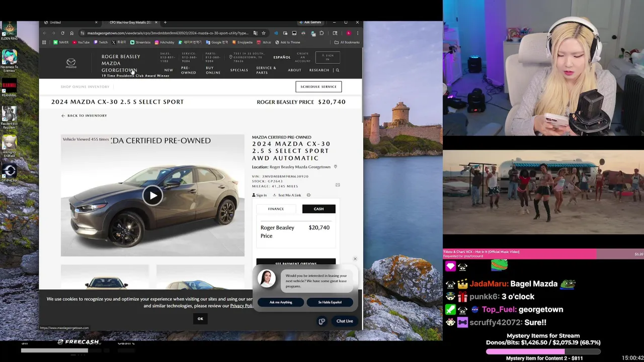Open the Emojipedia bookmark
Image resolution: width=644 pixels, height=362 pixels.
coord(243,42)
